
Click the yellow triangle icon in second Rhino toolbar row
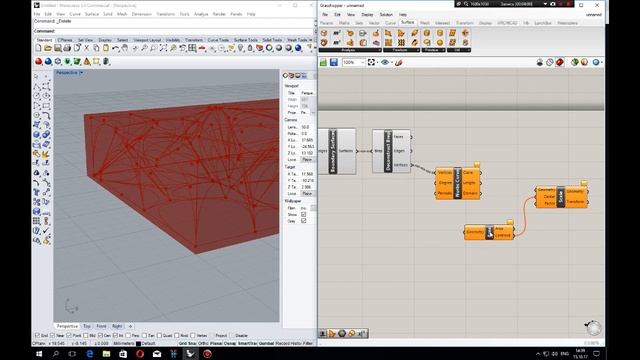(87, 61)
